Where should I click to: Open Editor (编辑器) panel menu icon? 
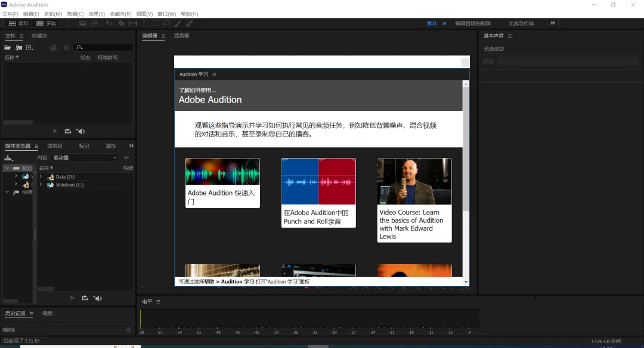click(x=163, y=36)
